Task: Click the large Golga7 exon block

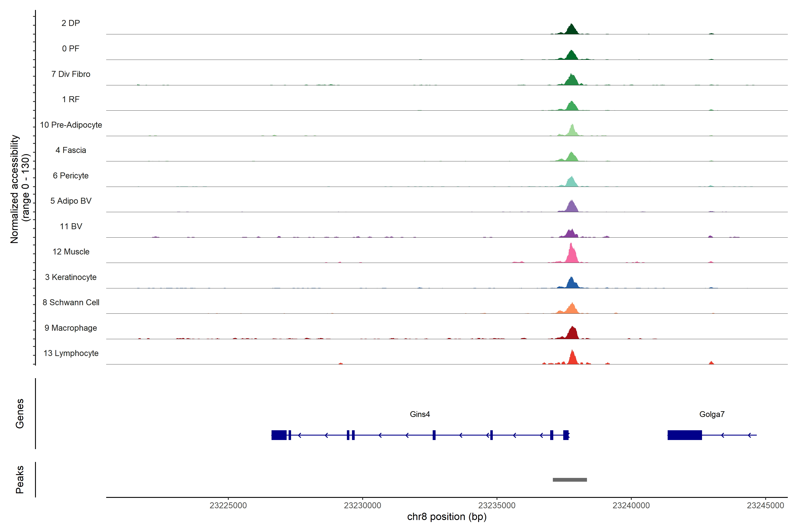Action: coord(684,435)
